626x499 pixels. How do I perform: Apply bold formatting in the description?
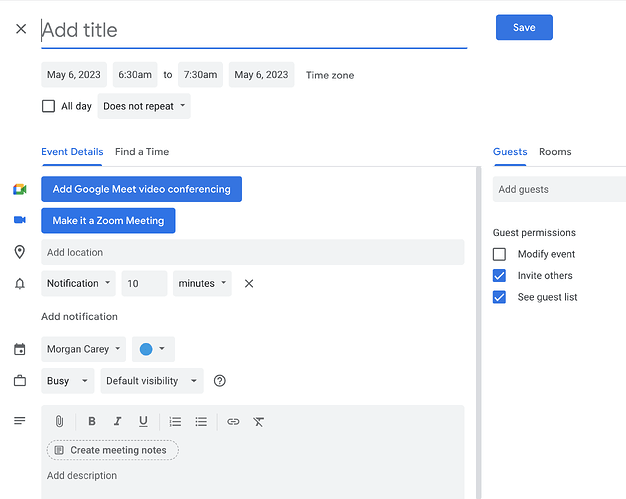92,421
